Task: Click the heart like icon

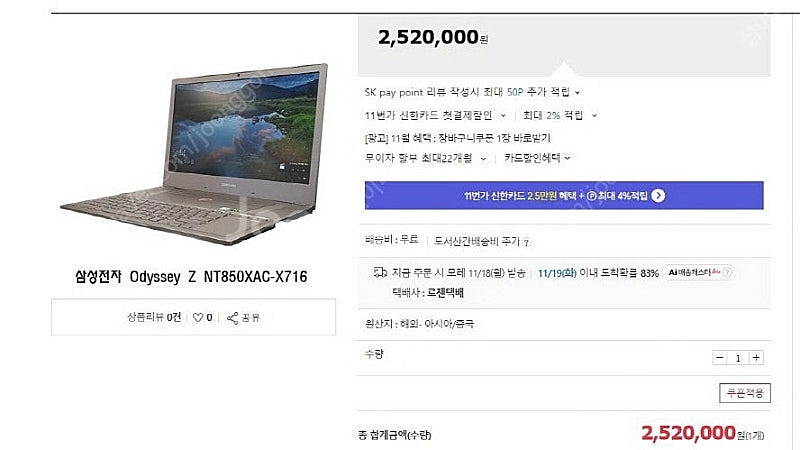Action: [x=198, y=317]
